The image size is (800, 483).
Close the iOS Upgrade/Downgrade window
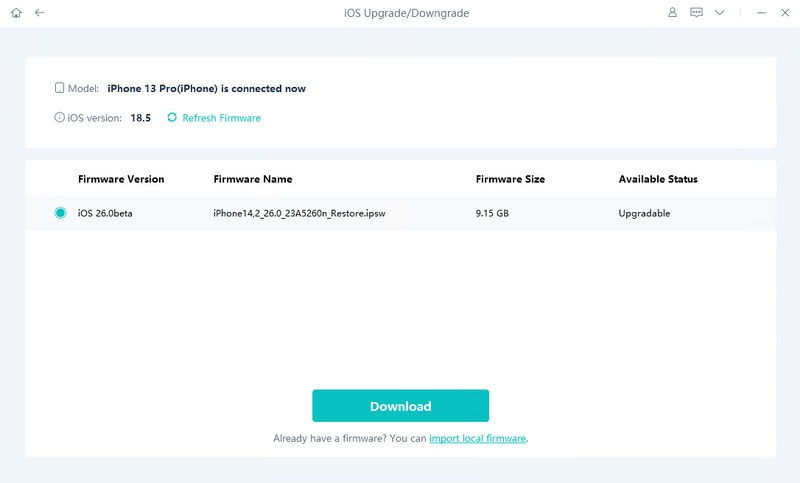pos(785,13)
